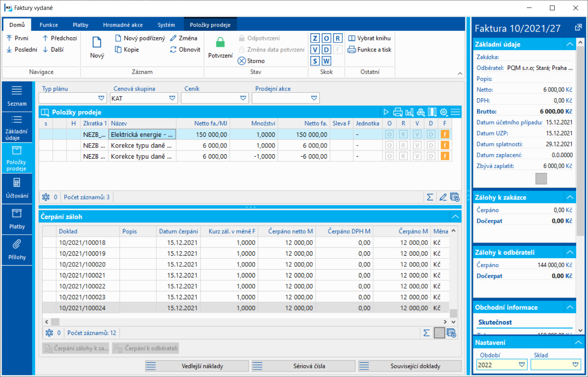Open the Účtování calculator sidebar item
588x377 pixels.
17,188
